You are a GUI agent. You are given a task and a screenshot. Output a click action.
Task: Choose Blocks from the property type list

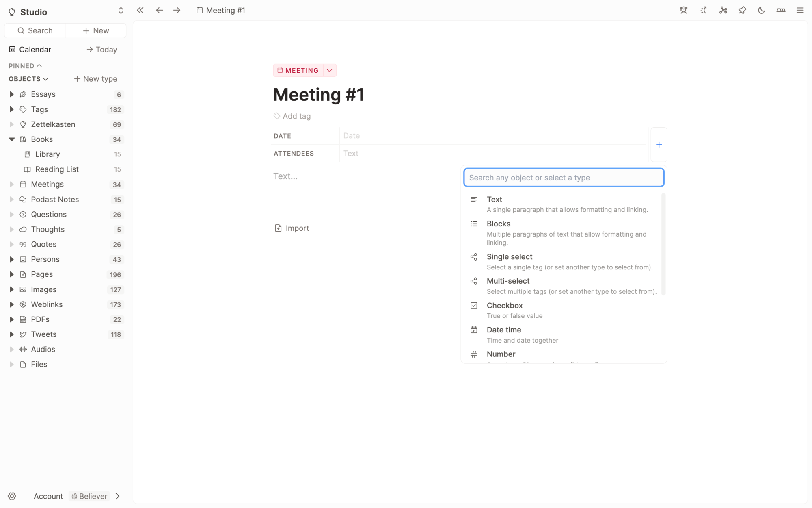coord(499,224)
